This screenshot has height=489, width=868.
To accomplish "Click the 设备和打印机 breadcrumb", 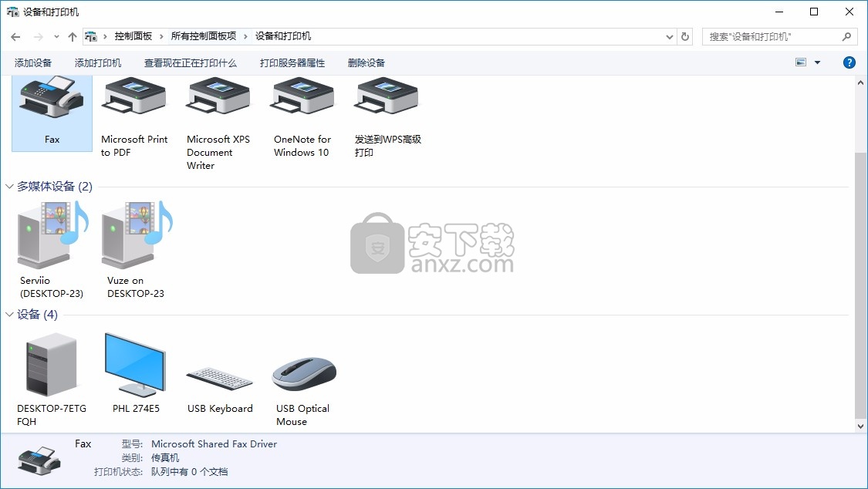I will point(283,36).
